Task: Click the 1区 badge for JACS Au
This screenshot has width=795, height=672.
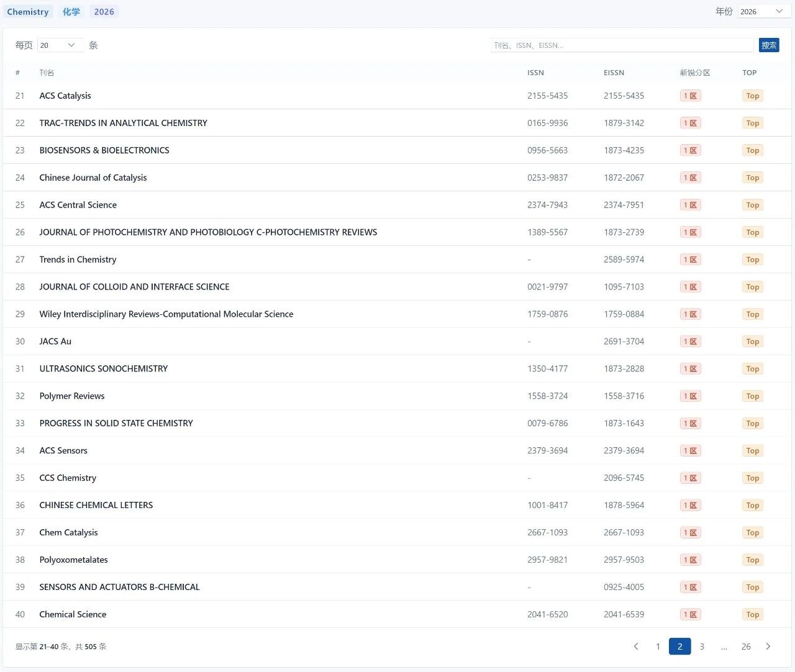Action: [690, 342]
